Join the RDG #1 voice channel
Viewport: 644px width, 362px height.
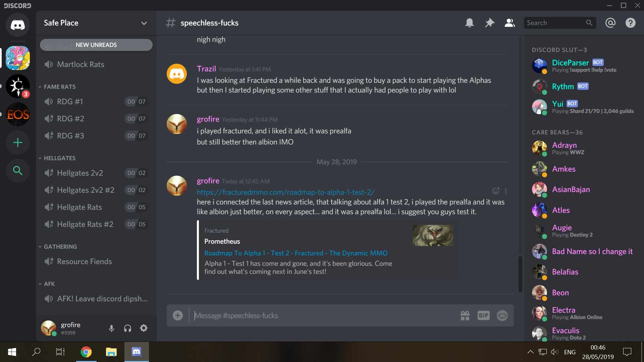tap(96, 102)
